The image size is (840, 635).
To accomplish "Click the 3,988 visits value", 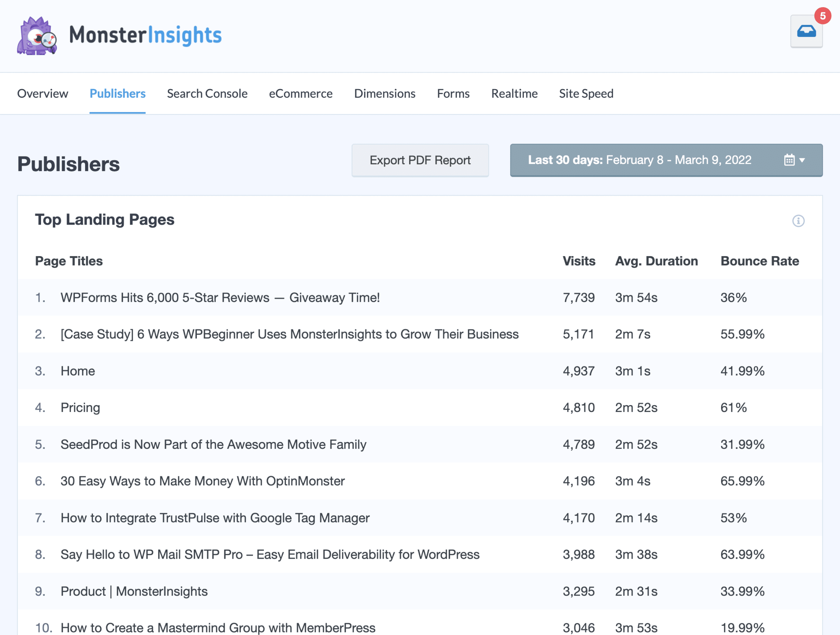I will [x=578, y=554].
